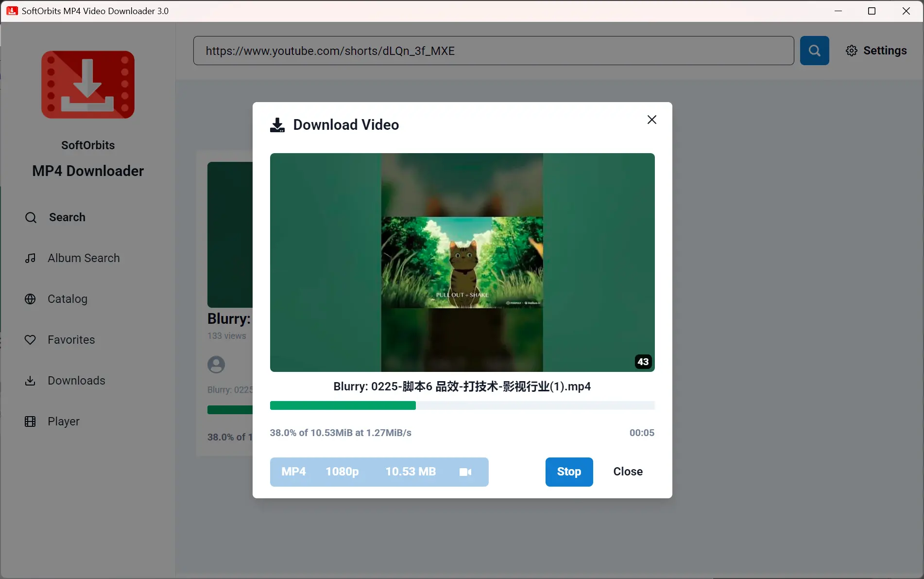Click the Catalog globe icon
Viewport: 924px width, 579px height.
(x=30, y=299)
